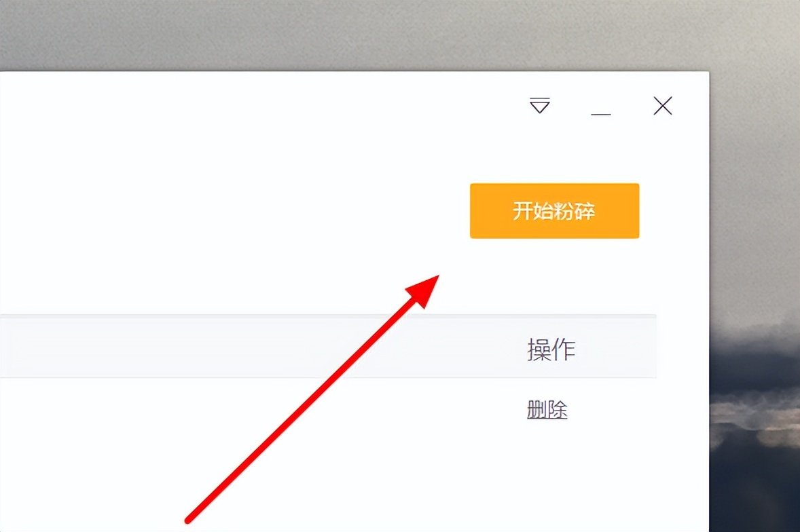Select the 操作 column header
The height and width of the screenshot is (532, 800).
pyautogui.click(x=551, y=349)
